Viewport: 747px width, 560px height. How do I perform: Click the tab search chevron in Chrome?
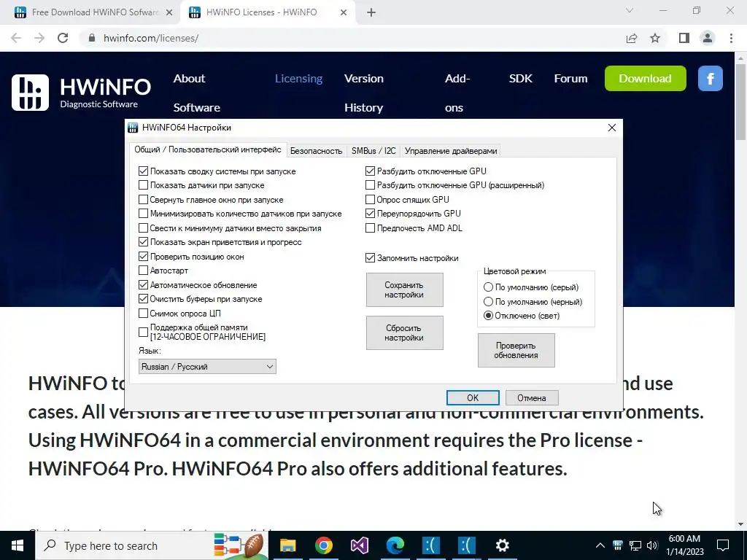click(x=630, y=10)
